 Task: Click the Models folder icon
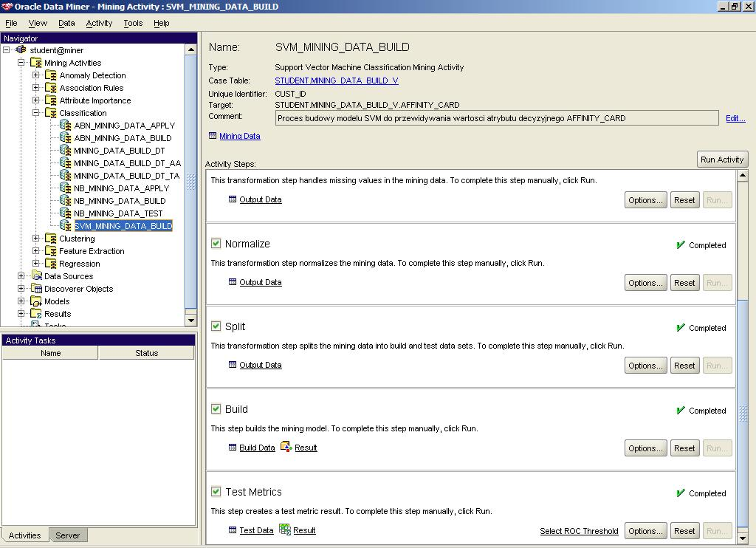click(x=36, y=301)
